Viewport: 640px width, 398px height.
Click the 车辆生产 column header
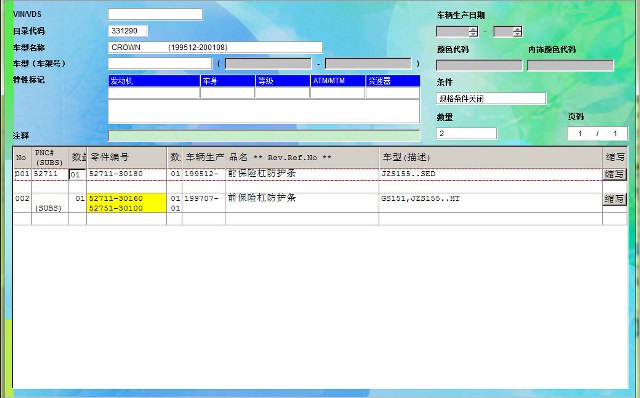[x=204, y=157]
